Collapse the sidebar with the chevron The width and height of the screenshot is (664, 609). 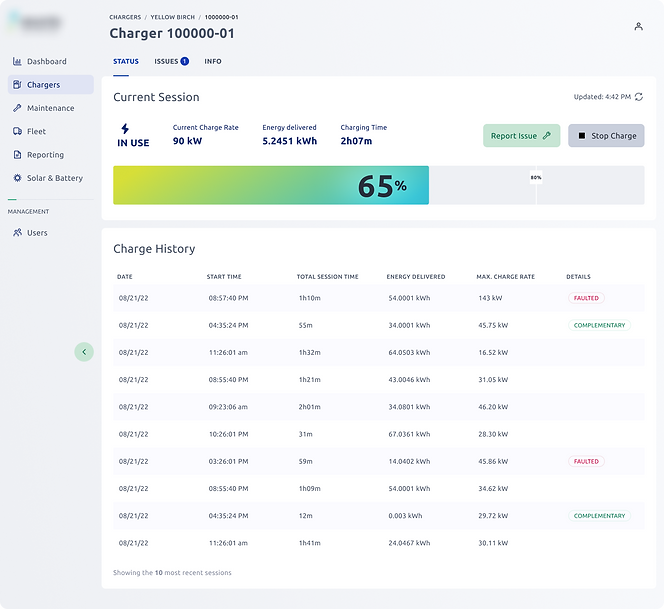[x=84, y=352]
